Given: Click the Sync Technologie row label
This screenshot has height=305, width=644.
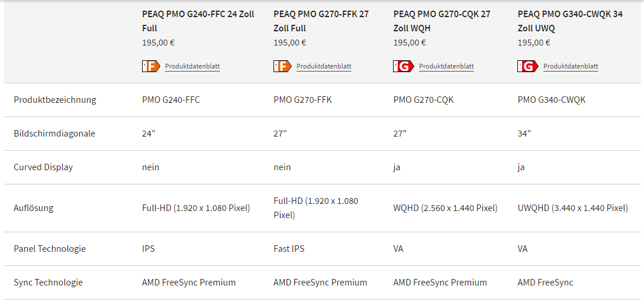Looking at the screenshot, I should [48, 283].
